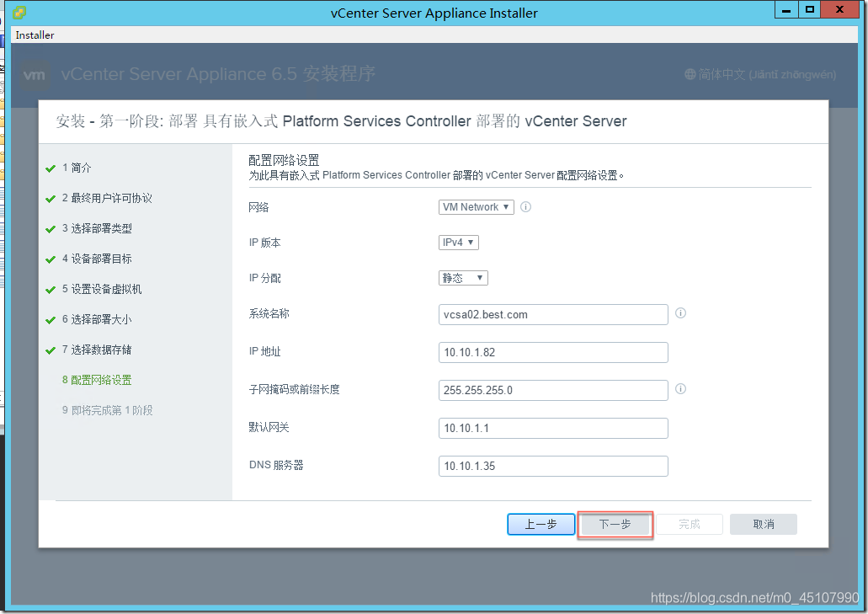Screen dimensions: 868x614
Task: Go to step 7 选择数据存储
Action: 97,350
